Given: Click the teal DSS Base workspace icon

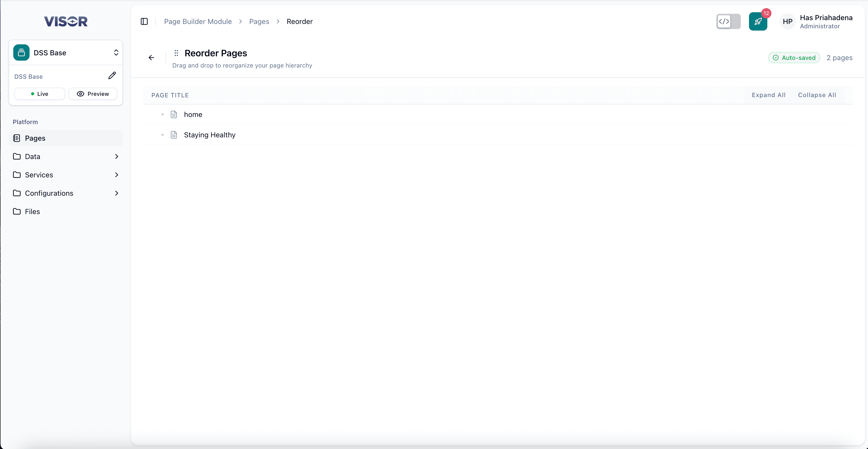Looking at the screenshot, I should pyautogui.click(x=21, y=52).
